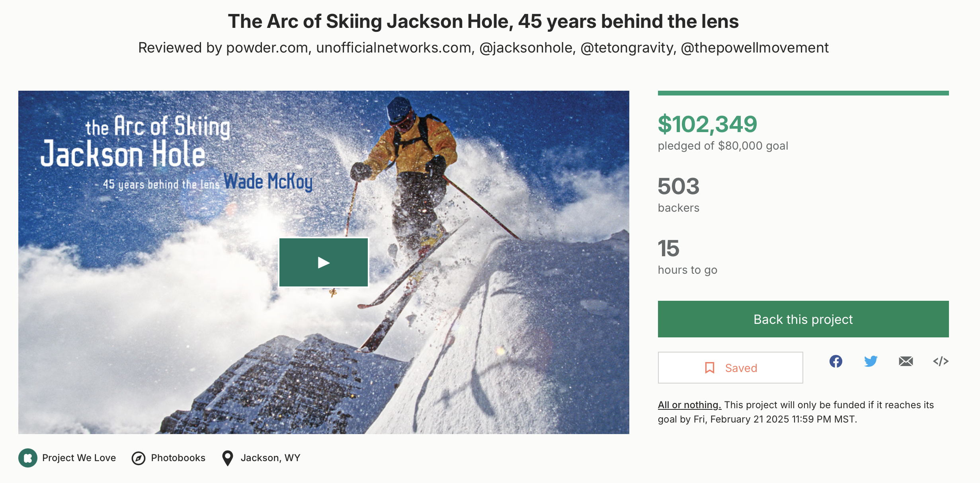Open the All or nothing link
This screenshot has height=483, width=980.
[x=689, y=405]
